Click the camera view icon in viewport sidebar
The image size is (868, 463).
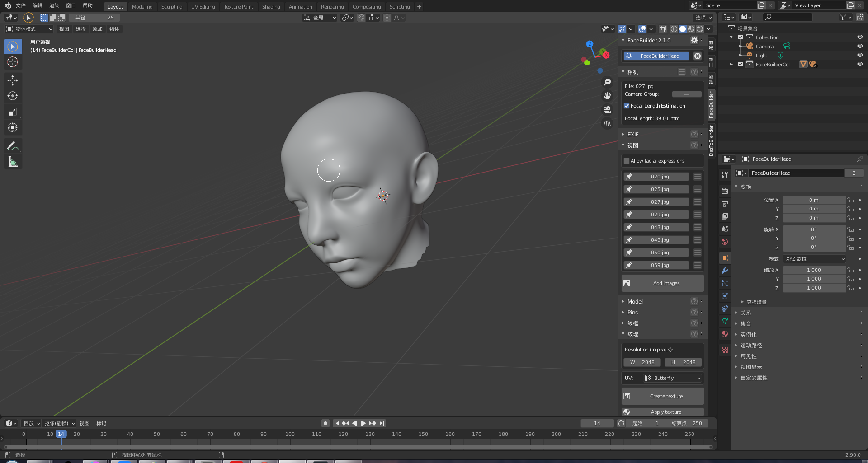[606, 110]
